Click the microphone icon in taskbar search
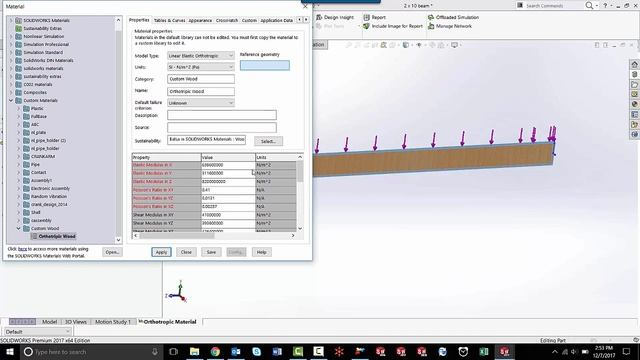This screenshot has width=640, height=360. [155, 351]
